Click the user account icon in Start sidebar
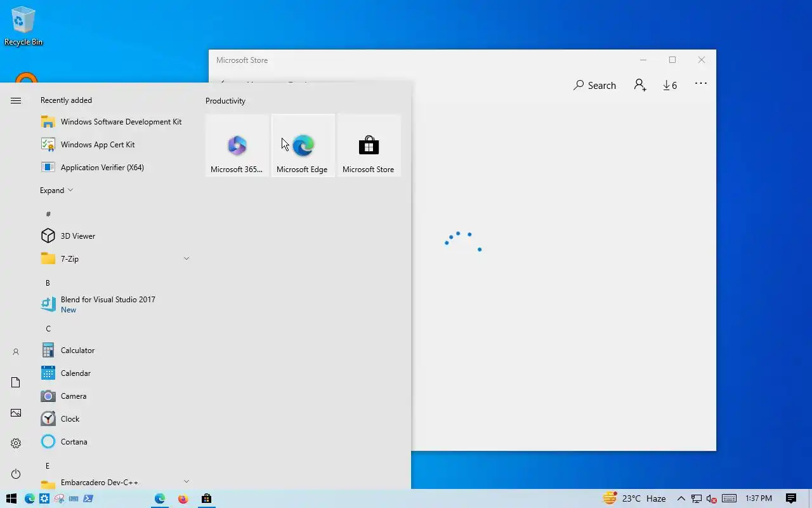Image resolution: width=812 pixels, height=508 pixels. coord(16,352)
